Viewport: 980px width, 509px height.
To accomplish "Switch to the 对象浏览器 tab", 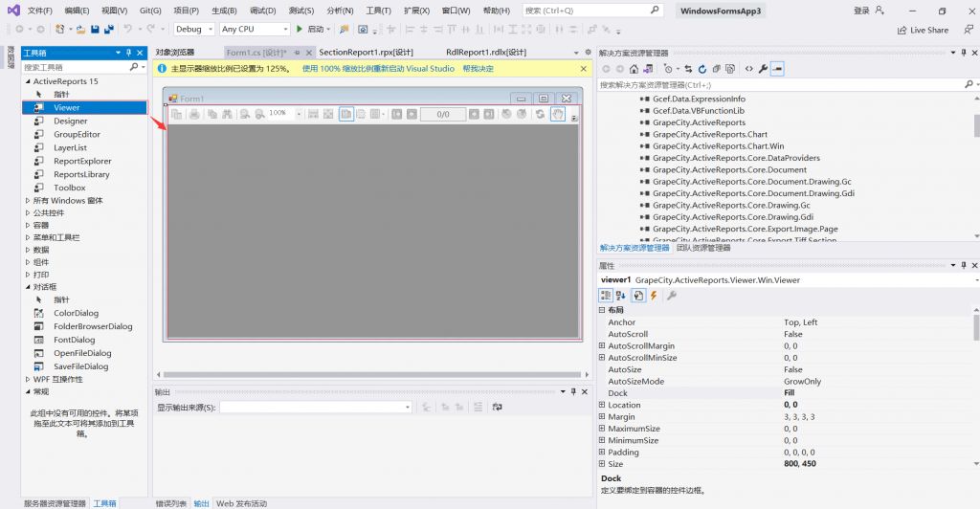I will [175, 52].
